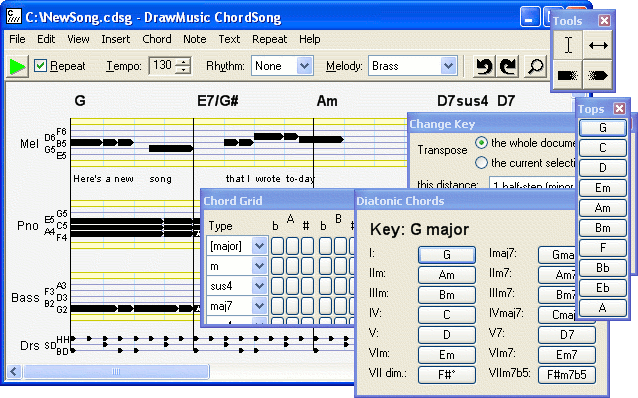Start playback with the green play button

click(17, 66)
